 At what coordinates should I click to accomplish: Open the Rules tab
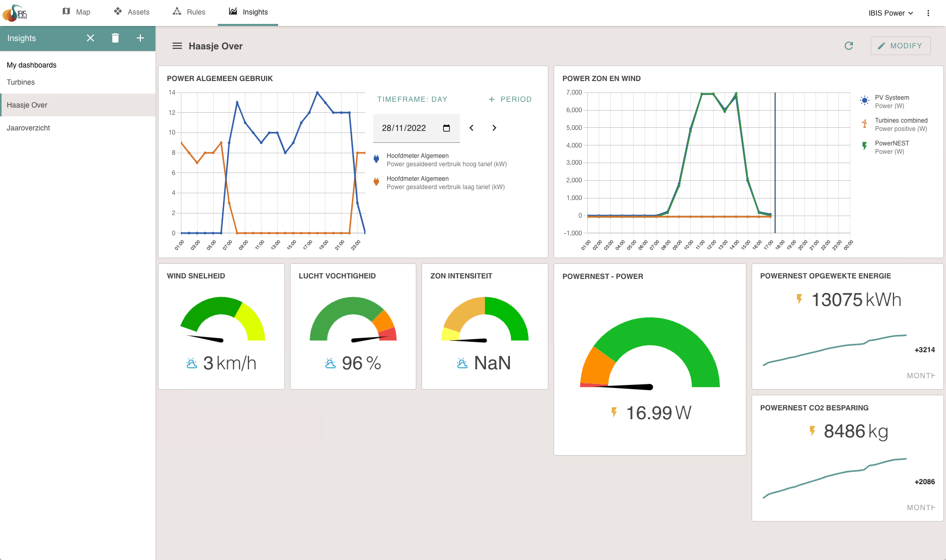pos(189,12)
